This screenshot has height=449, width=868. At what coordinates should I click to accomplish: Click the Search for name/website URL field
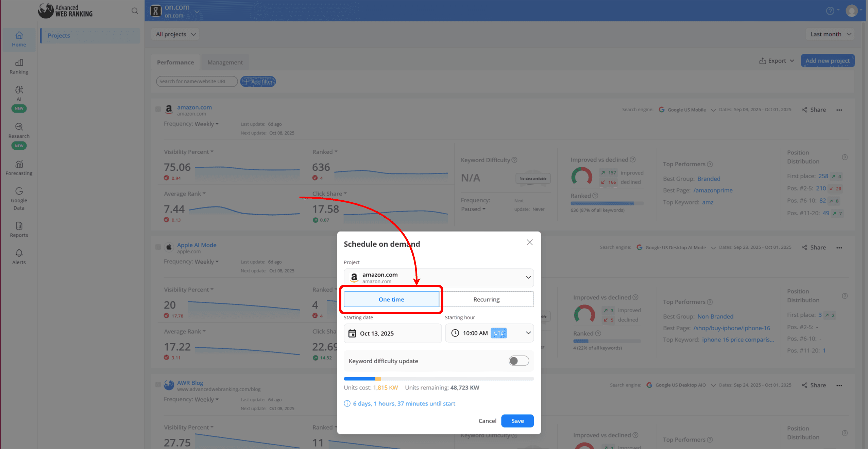click(197, 82)
